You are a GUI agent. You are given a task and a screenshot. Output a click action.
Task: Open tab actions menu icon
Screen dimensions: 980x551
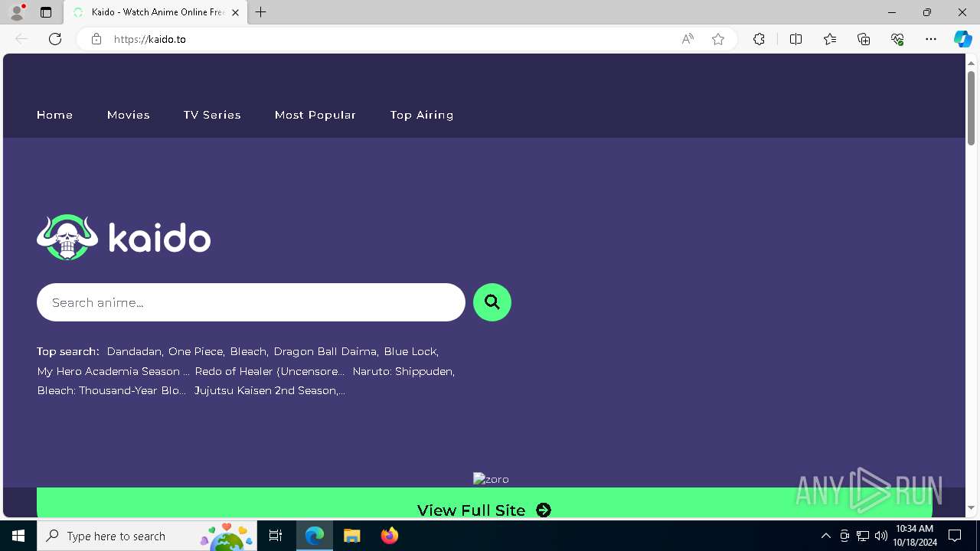46,12
